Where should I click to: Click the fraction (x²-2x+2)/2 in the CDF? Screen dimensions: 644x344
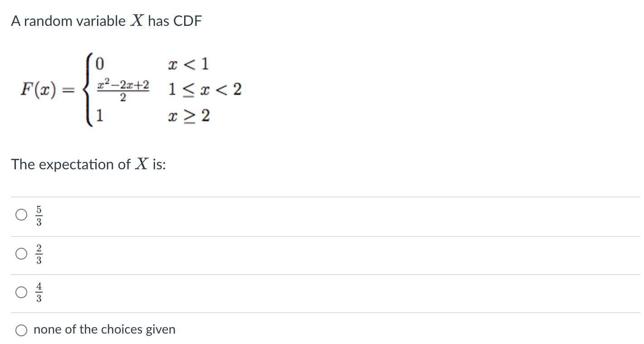tap(122, 89)
